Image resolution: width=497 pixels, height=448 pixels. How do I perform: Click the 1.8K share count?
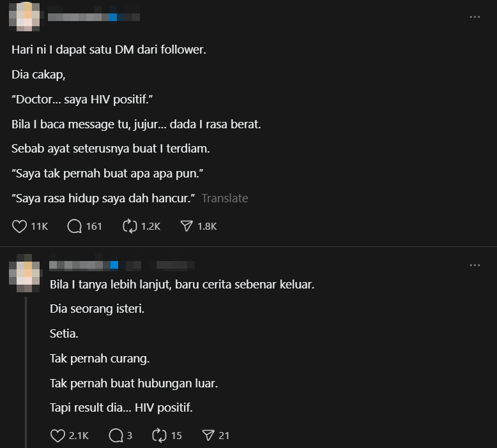207,226
